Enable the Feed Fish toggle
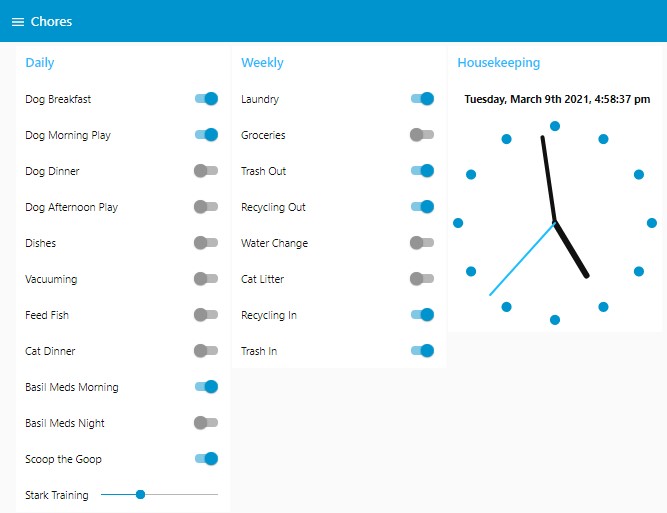Image resolution: width=667 pixels, height=513 pixels. pyautogui.click(x=206, y=315)
